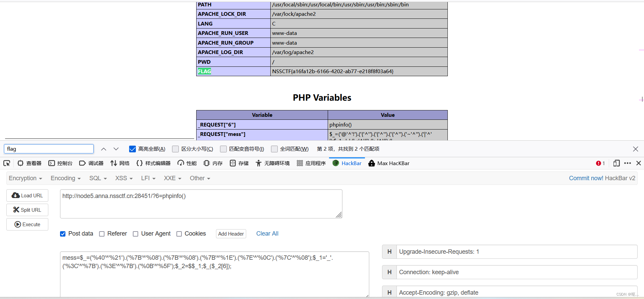Click the Clear All link

(x=267, y=234)
